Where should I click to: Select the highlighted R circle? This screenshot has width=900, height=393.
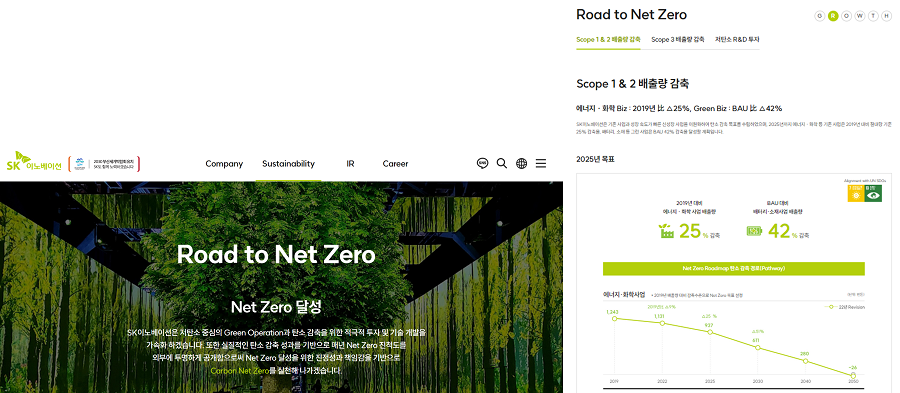click(x=833, y=16)
